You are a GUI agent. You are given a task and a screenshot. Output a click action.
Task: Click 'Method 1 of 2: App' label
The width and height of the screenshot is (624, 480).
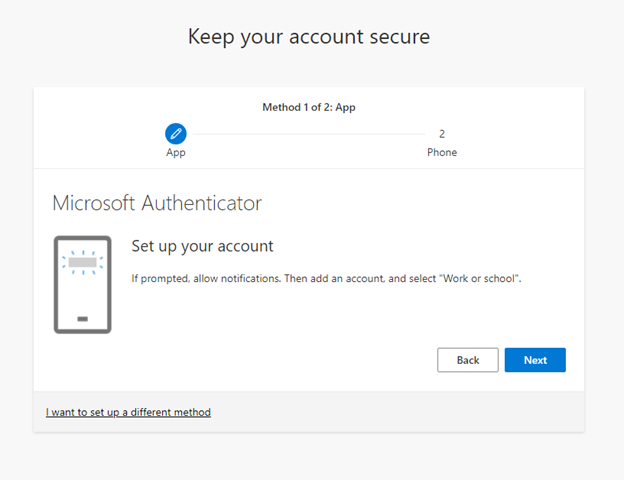[x=309, y=107]
